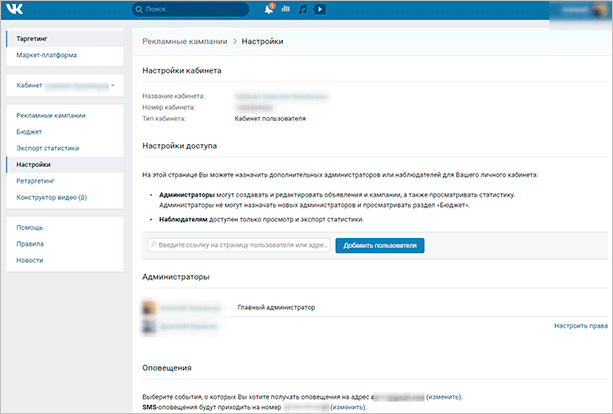Image resolution: width=613 pixels, height=414 pixels.
Task: Select the Таргетинг tab
Action: point(65,39)
